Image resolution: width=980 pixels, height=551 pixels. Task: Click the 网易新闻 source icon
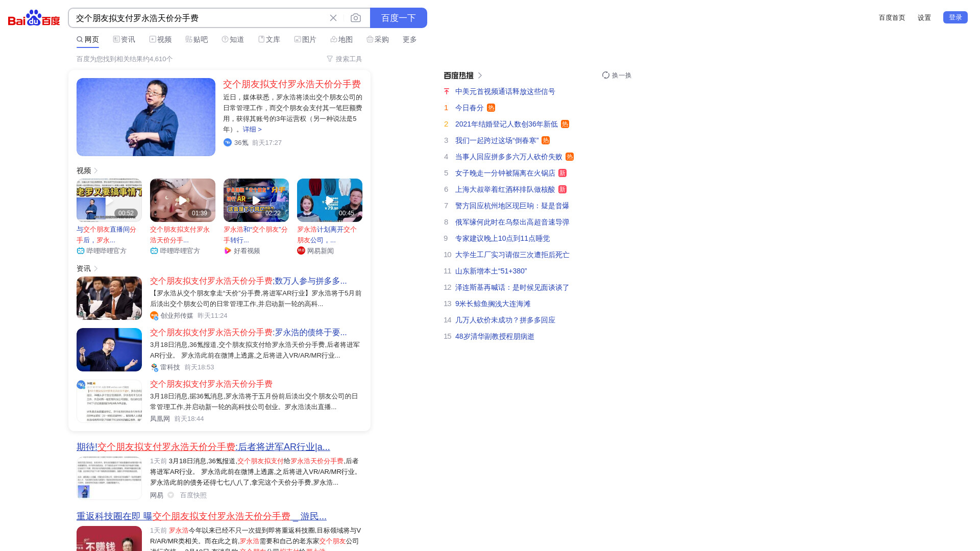[x=301, y=251]
